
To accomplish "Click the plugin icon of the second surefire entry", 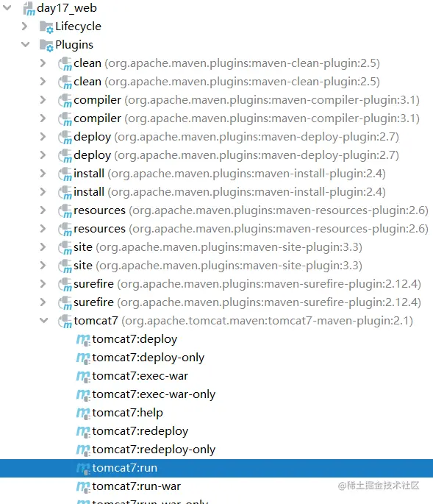I will [65, 303].
